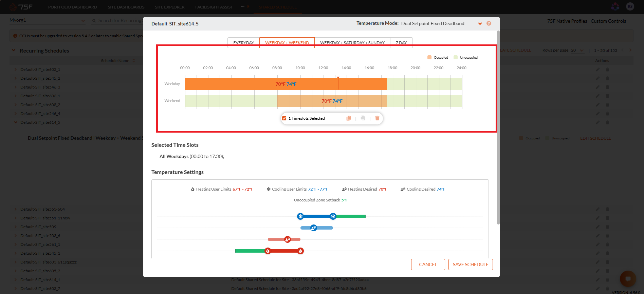Click the cooling desired setpoint handle
Image resolution: width=644 pixels, height=294 pixels.
(314, 228)
